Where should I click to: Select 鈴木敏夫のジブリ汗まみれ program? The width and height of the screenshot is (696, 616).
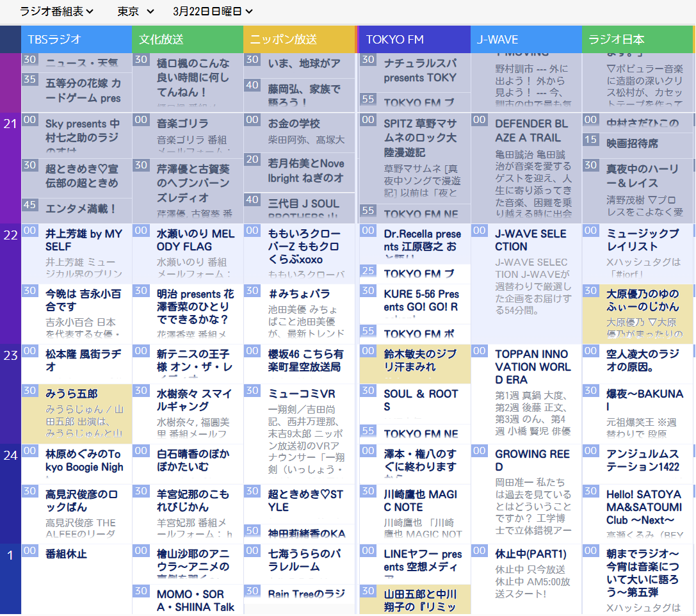(x=420, y=361)
